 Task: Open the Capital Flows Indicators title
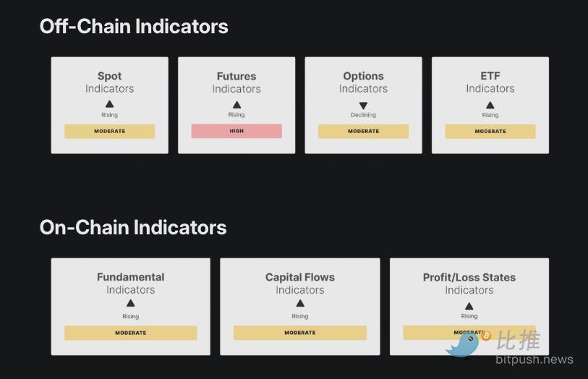coord(300,284)
